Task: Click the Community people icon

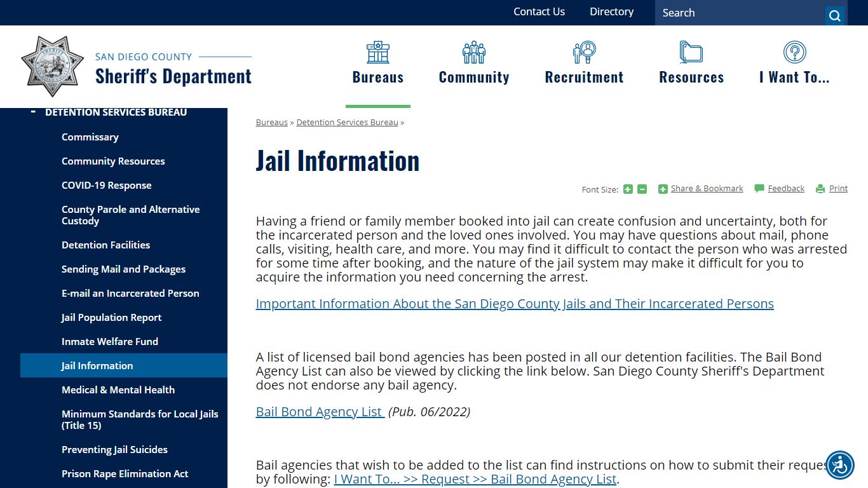Action: pos(474,52)
